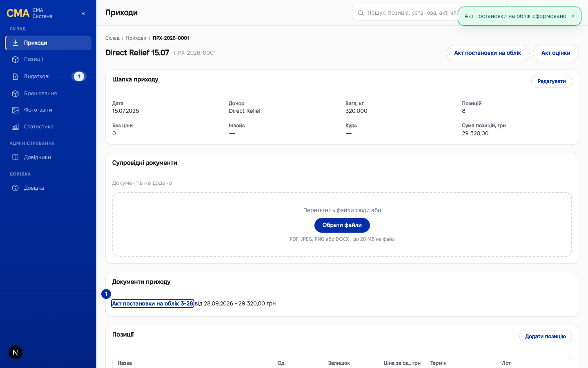Image resolution: width=588 pixels, height=368 pixels.
Task: Dismiss the success toast notification
Action: point(573,16)
